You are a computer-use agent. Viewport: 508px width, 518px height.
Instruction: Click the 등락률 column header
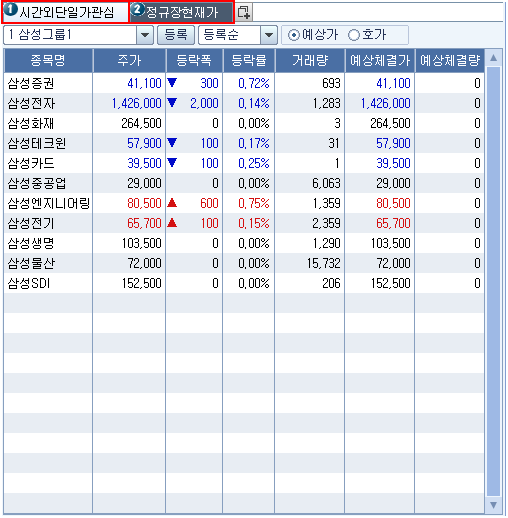coord(249,60)
